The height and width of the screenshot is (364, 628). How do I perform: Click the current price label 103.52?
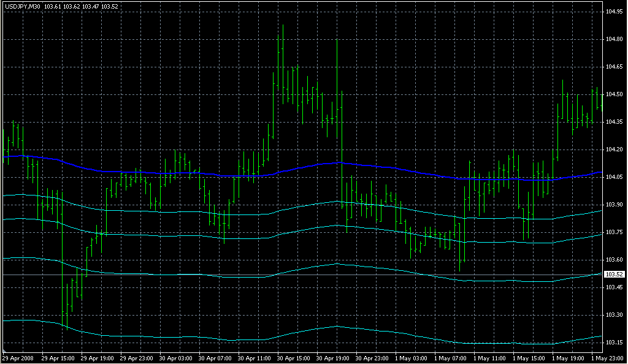615,274
